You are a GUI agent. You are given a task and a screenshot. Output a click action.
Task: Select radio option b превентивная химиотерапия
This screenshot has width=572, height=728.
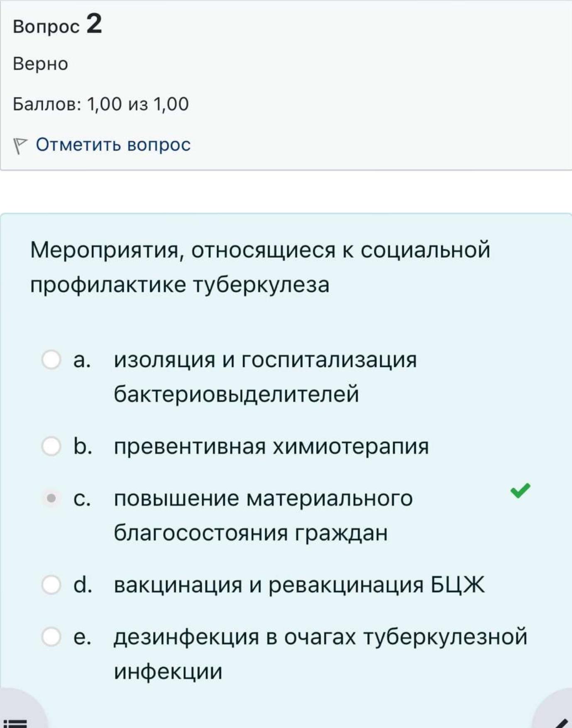click(51, 446)
